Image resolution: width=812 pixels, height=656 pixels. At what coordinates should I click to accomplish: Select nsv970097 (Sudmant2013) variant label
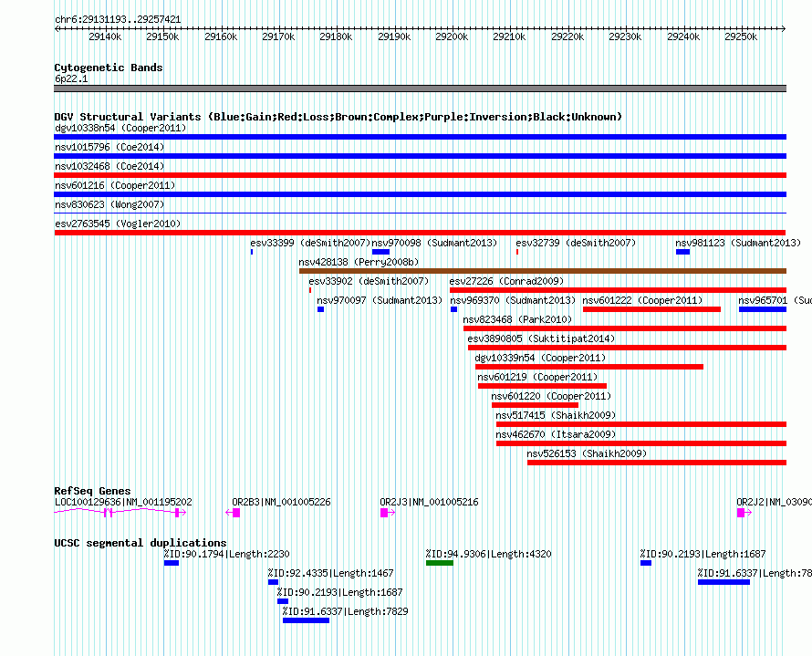tap(380, 300)
